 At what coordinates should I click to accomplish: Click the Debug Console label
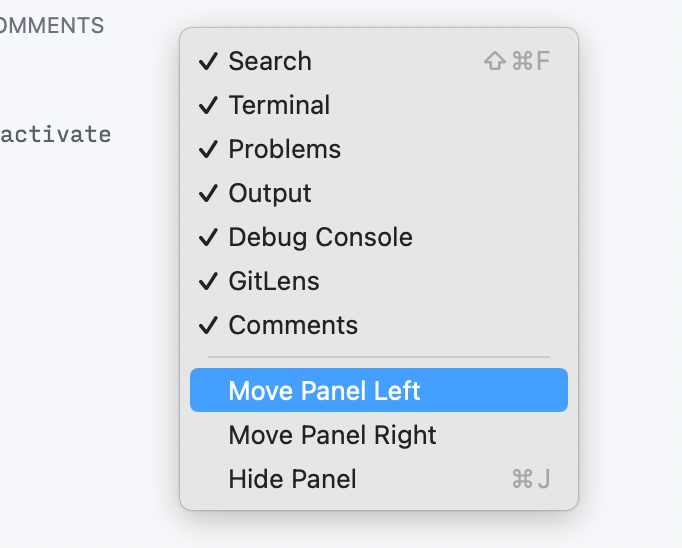pyautogui.click(x=320, y=238)
